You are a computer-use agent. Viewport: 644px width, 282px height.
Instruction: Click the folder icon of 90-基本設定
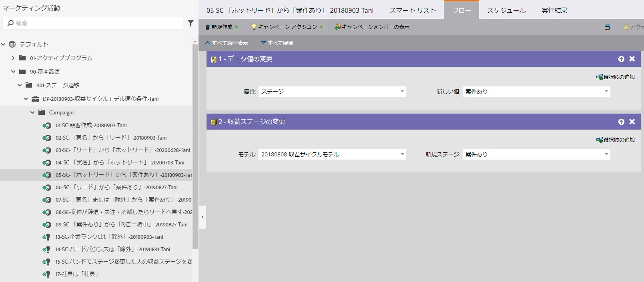pyautogui.click(x=22, y=72)
